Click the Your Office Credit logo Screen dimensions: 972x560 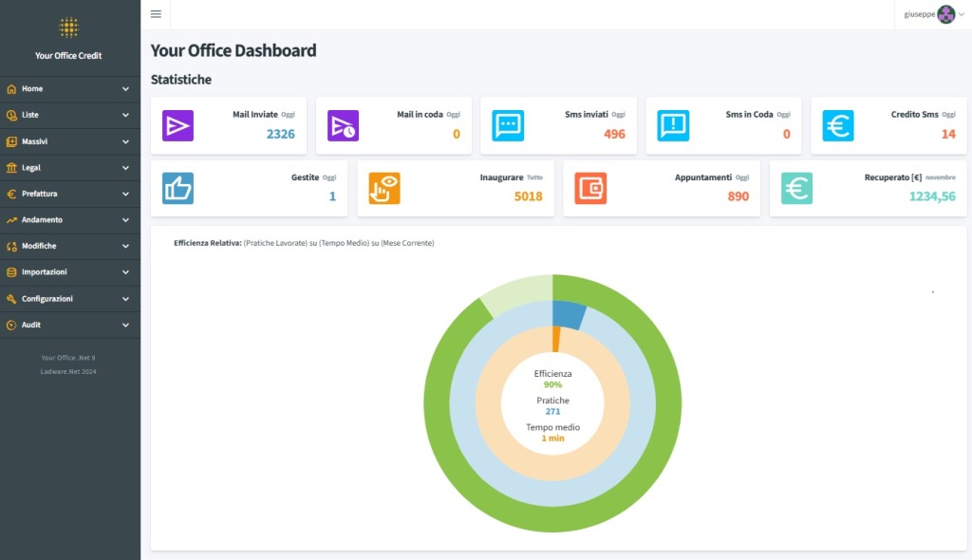(x=68, y=38)
